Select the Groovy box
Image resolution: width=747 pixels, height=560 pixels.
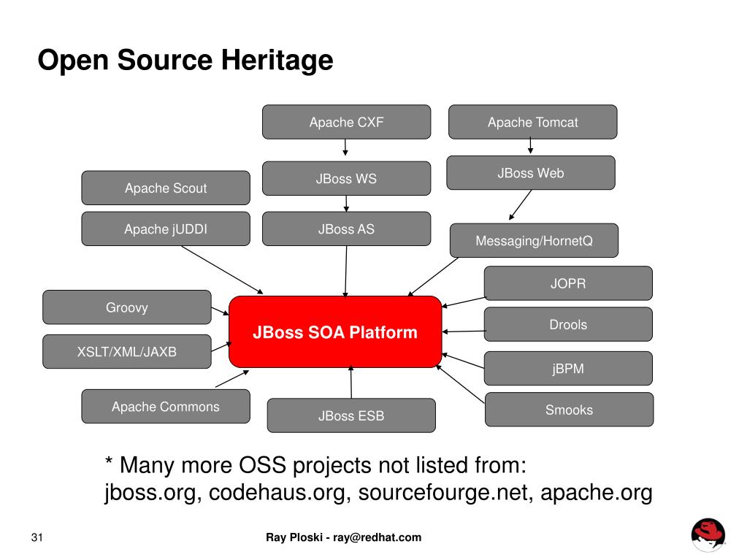click(x=127, y=307)
